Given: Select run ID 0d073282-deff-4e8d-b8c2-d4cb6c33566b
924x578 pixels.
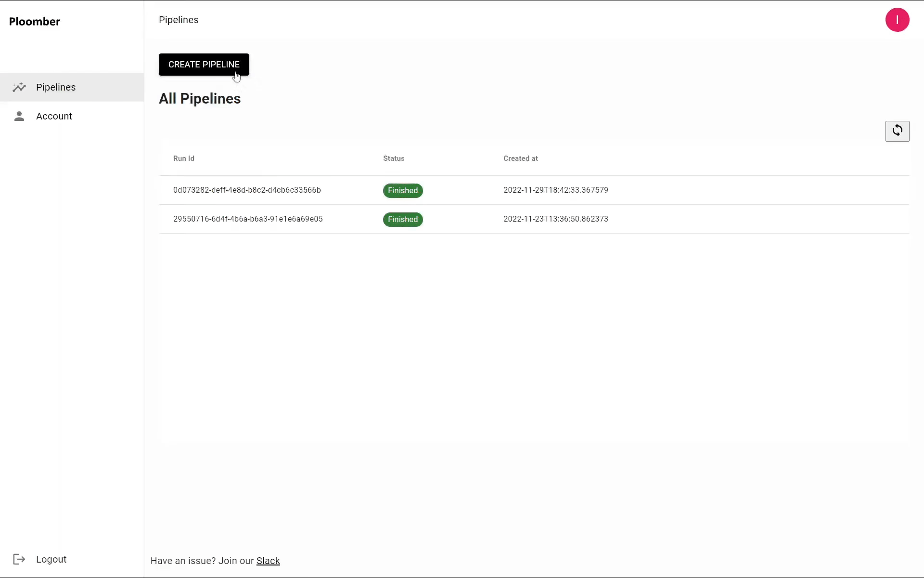Looking at the screenshot, I should [247, 190].
